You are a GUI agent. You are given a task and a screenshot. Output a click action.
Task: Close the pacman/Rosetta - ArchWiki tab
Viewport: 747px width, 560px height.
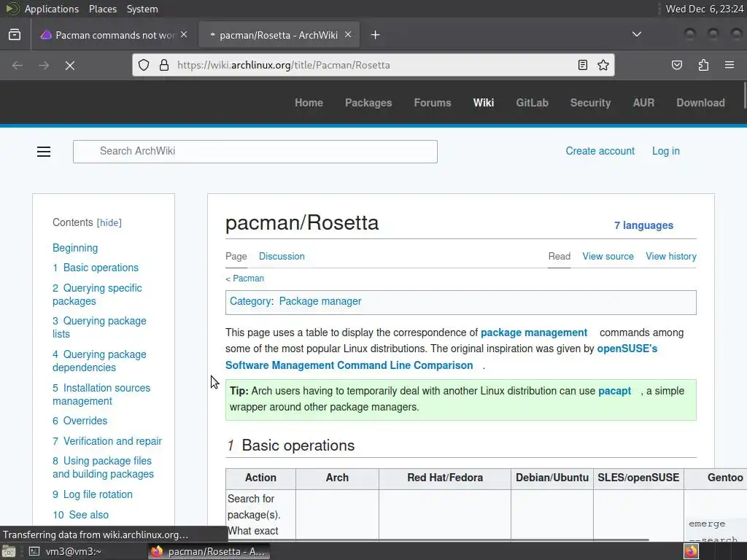(348, 35)
